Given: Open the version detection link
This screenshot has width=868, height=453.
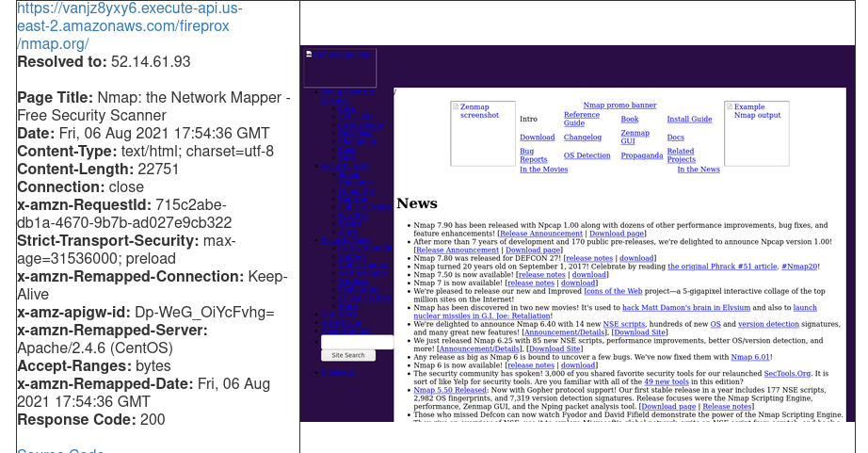Looking at the screenshot, I should pyautogui.click(x=768, y=324).
